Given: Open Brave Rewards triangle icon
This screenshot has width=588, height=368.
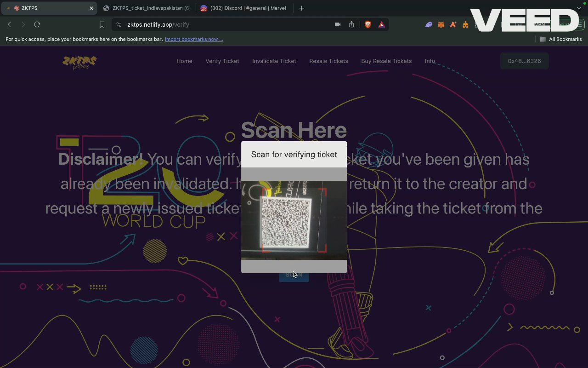Looking at the screenshot, I should click(382, 24).
